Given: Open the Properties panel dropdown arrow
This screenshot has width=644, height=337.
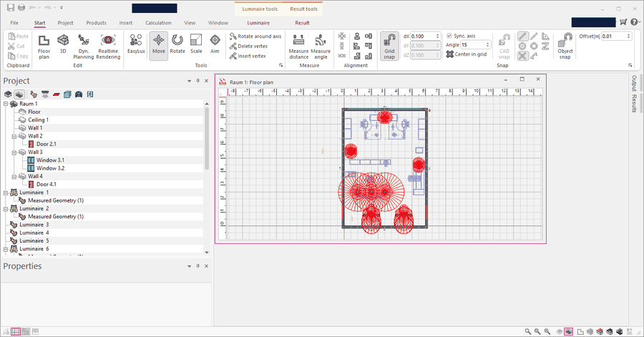Looking at the screenshot, I should (189, 266).
